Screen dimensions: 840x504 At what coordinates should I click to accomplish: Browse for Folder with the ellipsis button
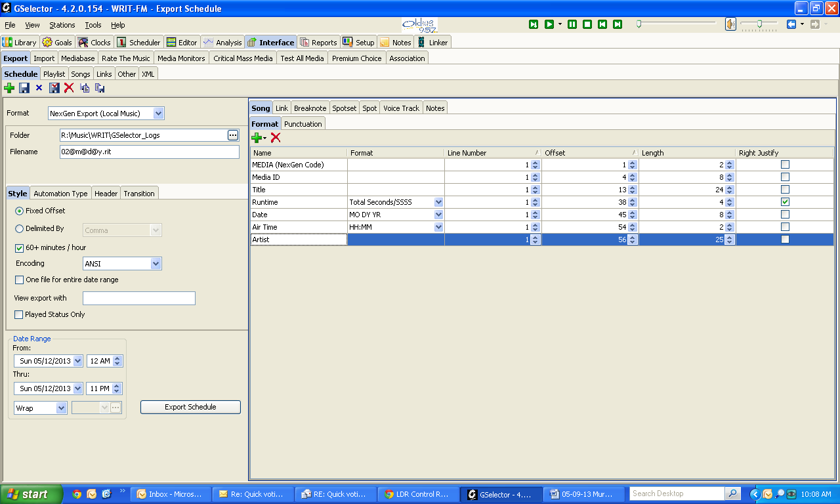233,135
